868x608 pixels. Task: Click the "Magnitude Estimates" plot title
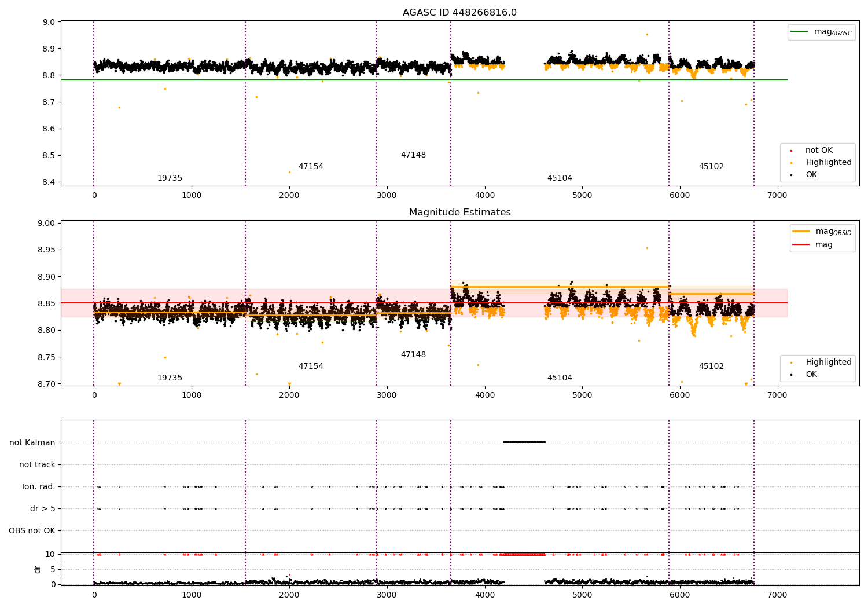(459, 213)
